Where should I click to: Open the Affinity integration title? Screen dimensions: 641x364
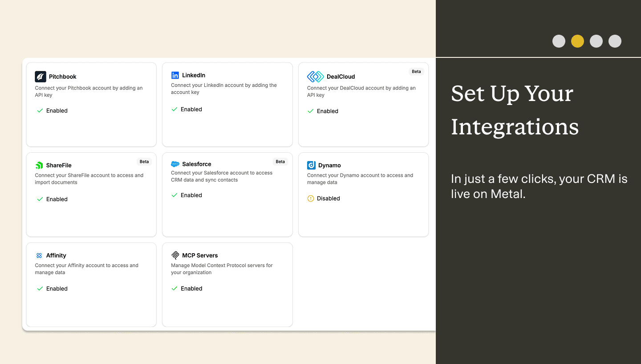(56, 255)
